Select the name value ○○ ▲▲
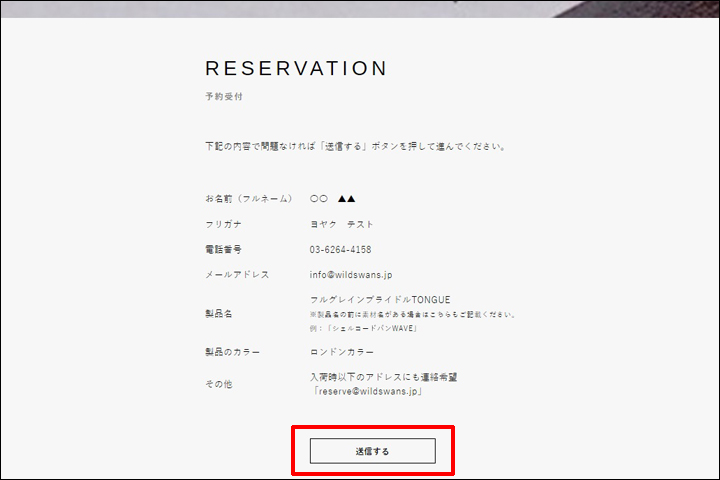The width and height of the screenshot is (720, 480). [x=333, y=198]
